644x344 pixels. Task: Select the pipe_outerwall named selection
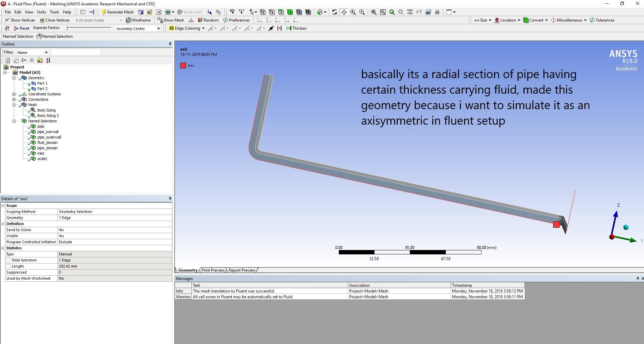(x=49, y=137)
